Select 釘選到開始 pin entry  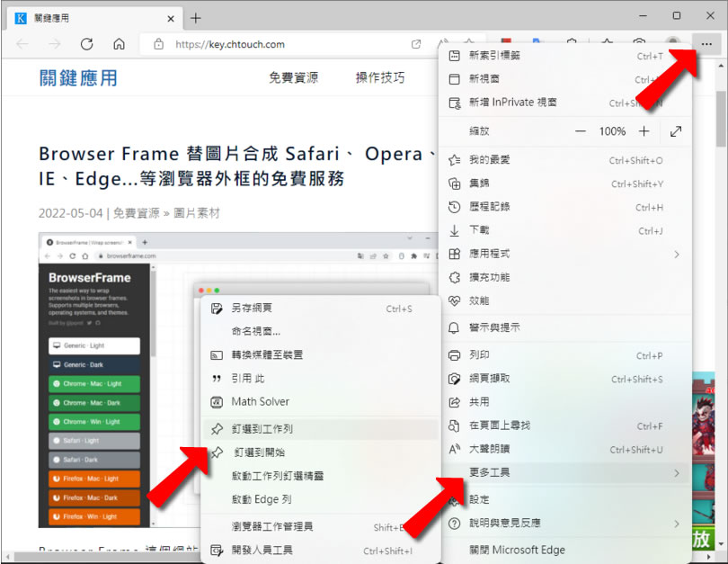coord(320,452)
